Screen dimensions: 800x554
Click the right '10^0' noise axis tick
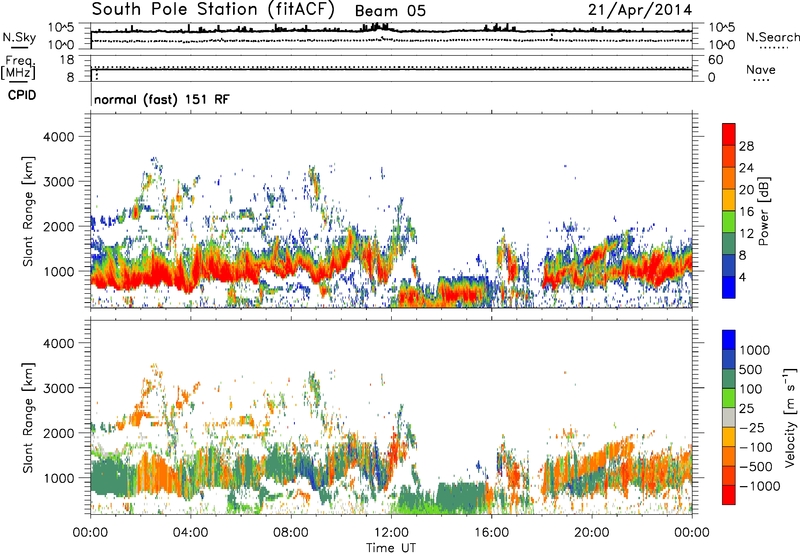pos(722,45)
